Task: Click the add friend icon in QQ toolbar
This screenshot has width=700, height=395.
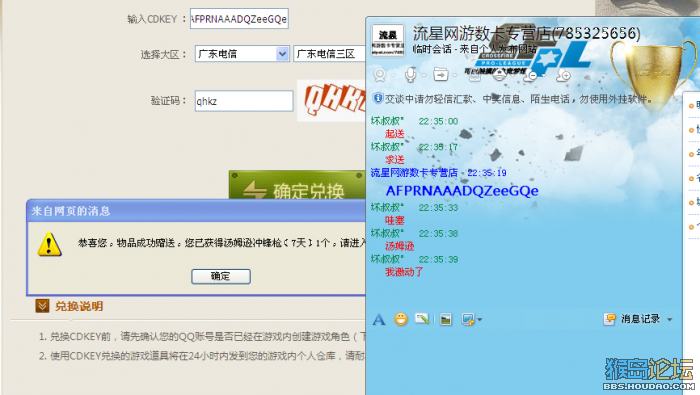Action: click(564, 75)
